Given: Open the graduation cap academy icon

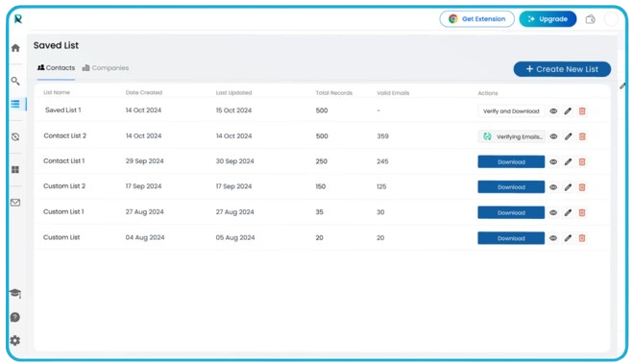Looking at the screenshot, I should pyautogui.click(x=15, y=293).
